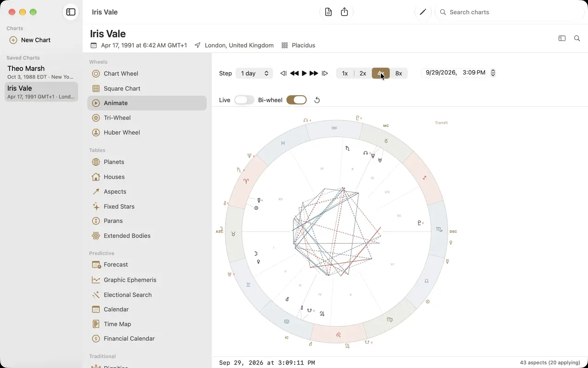The image size is (588, 368).
Task: Set animation speed to 8x
Action: point(399,73)
